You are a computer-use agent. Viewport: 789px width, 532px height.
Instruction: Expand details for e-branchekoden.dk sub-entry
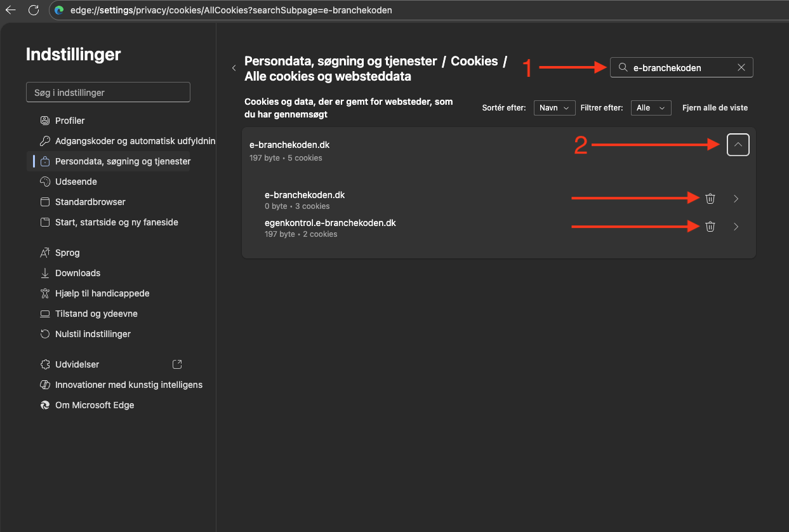736,199
